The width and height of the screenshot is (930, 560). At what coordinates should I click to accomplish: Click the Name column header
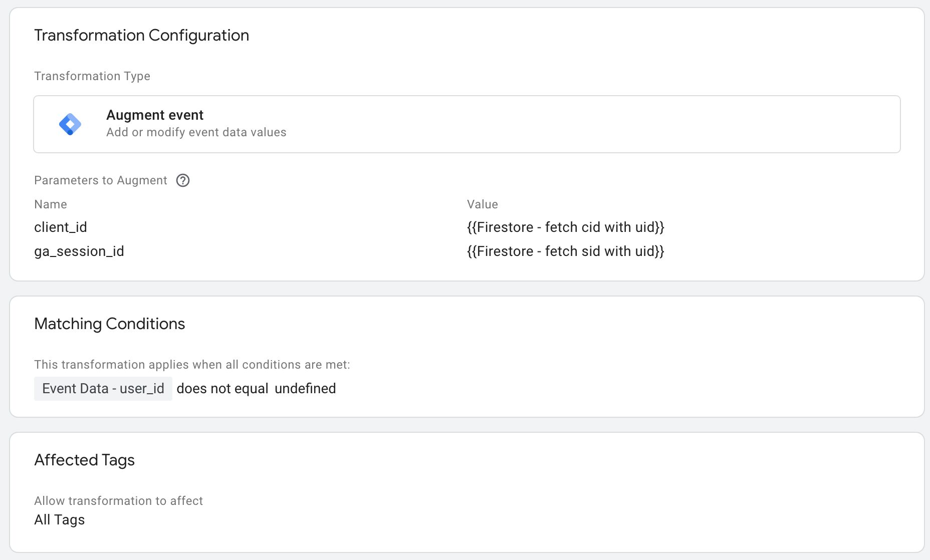tap(51, 204)
